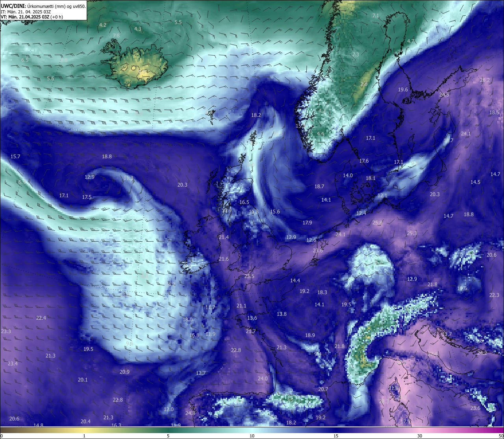Click the VT valid time line
Screen dimensions: 504x439
32,17
